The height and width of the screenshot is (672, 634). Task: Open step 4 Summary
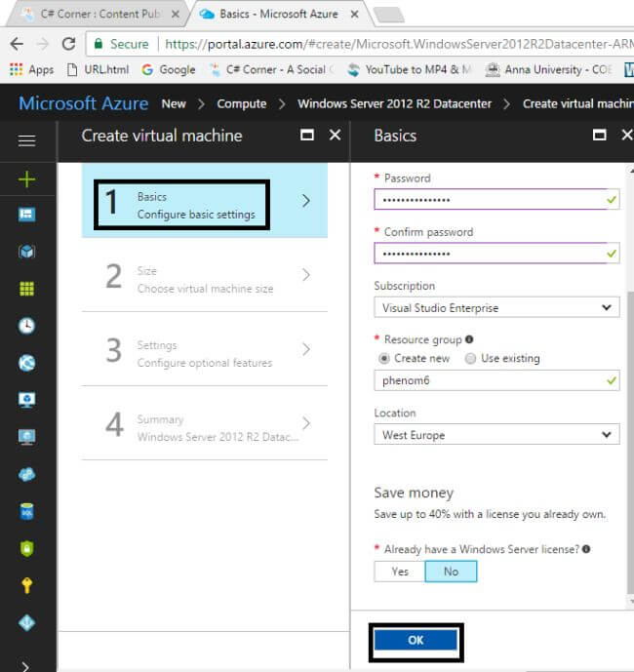205,423
